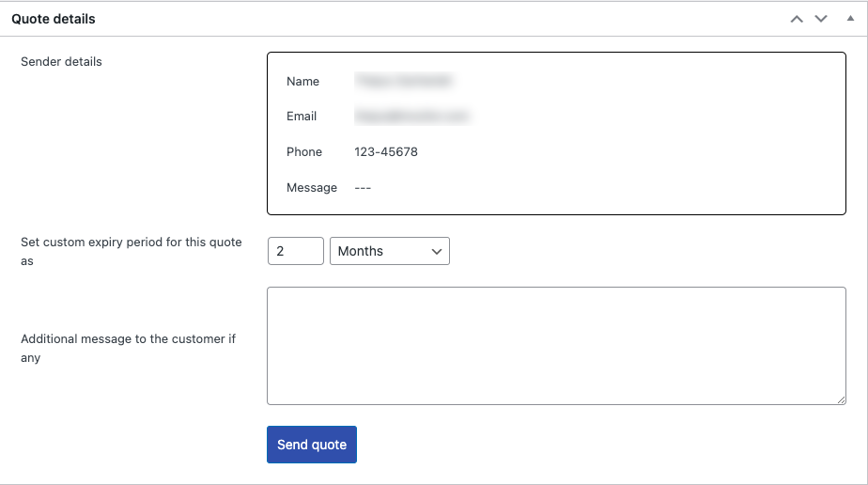Click the Email label in sender box
This screenshot has width=868, height=485.
(302, 117)
